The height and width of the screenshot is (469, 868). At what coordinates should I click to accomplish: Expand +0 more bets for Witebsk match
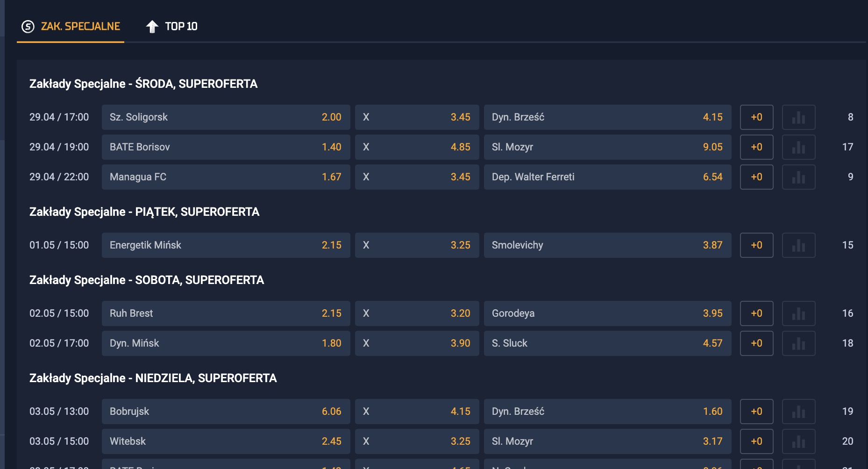pyautogui.click(x=756, y=441)
